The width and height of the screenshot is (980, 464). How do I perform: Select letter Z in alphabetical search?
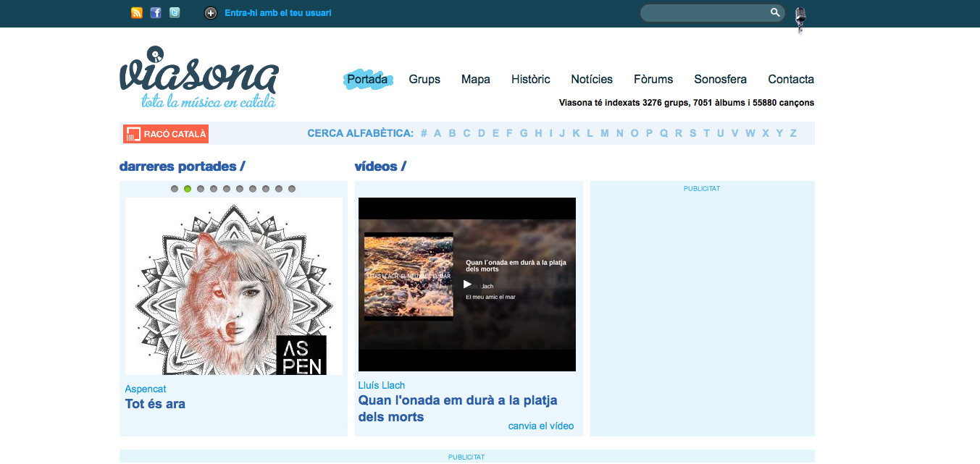pyautogui.click(x=793, y=133)
